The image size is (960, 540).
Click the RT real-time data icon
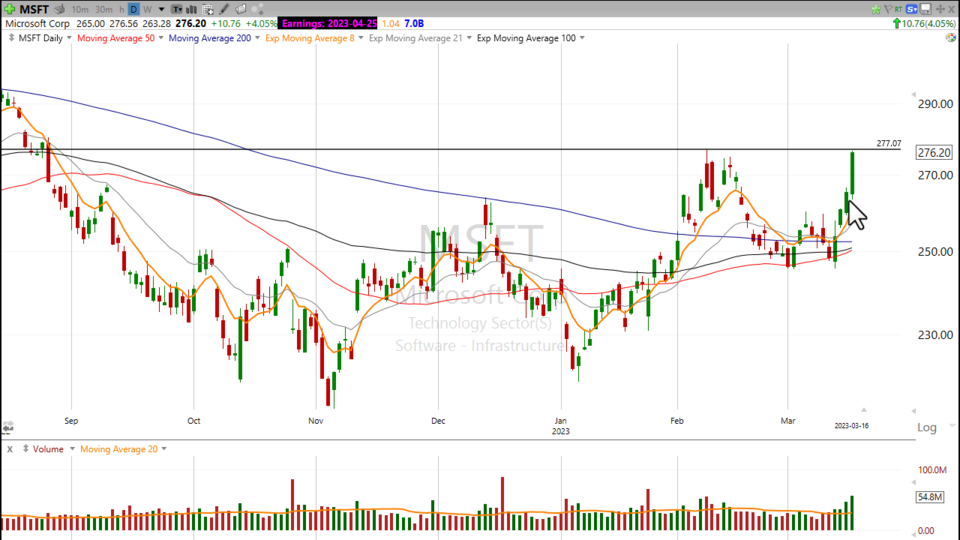(898, 9)
